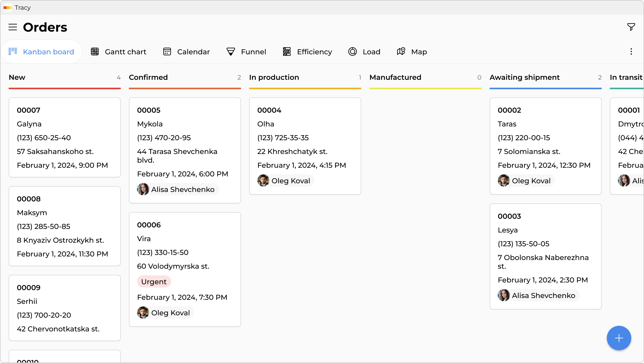This screenshot has height=363, width=644.
Task: Click the Awaiting shipment column header
Action: [x=525, y=77]
